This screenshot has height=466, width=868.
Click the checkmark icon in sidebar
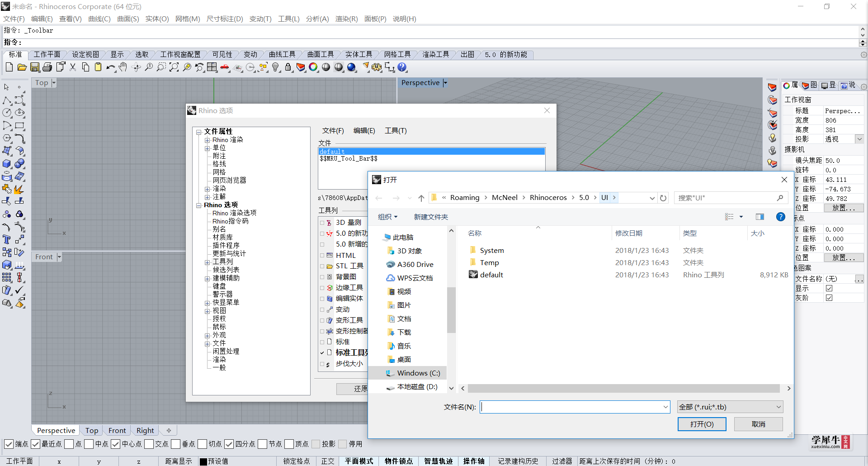[19, 290]
